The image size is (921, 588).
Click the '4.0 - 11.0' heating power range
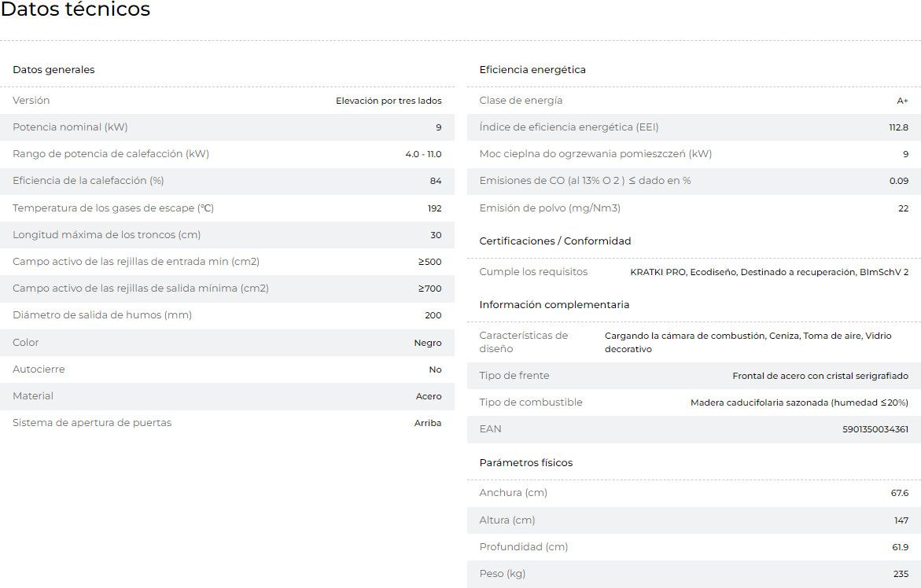pos(423,154)
